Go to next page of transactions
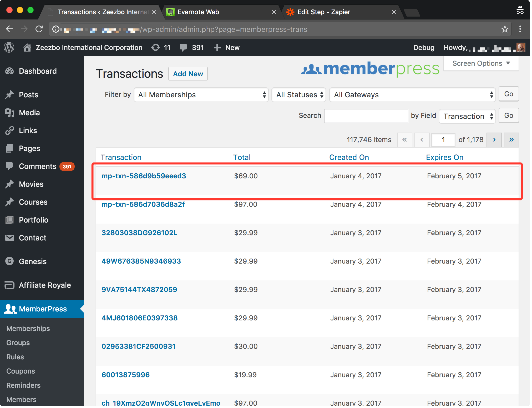This screenshot has height=408, width=532. coord(494,140)
